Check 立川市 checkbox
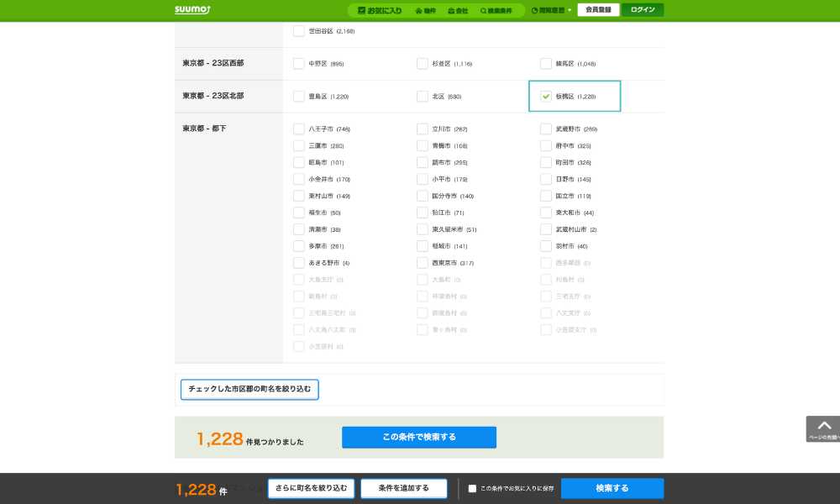The image size is (840, 504). [423, 129]
